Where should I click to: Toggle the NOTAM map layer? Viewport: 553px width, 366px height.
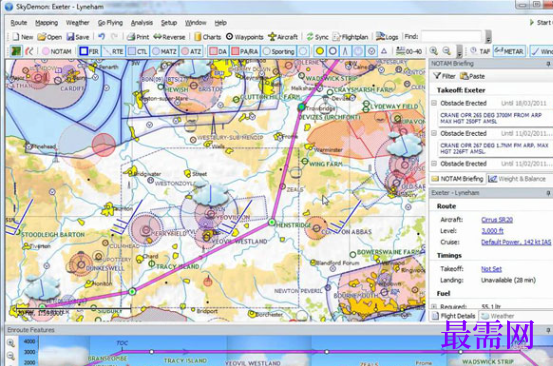[x=57, y=51]
